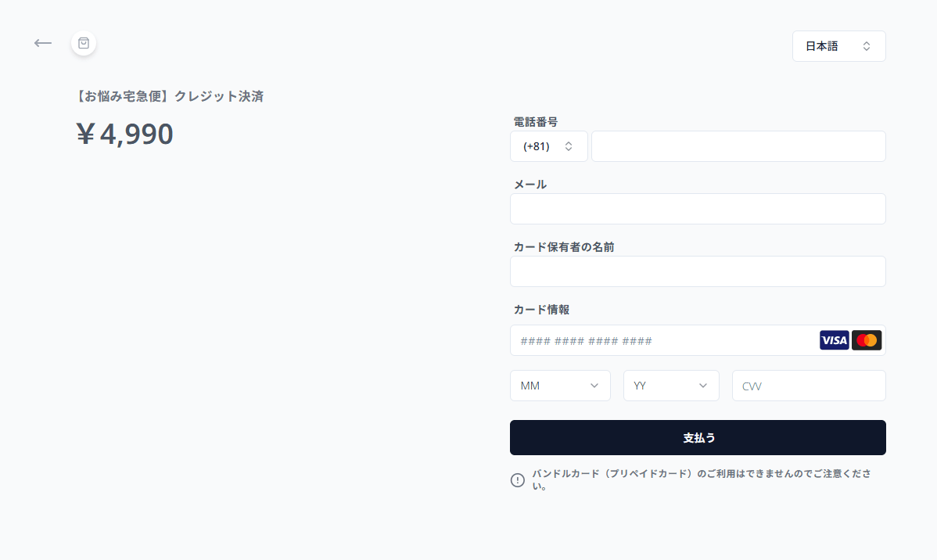Screen dimensions: 937x560
Task: Focus the メール email field
Action: point(698,209)
